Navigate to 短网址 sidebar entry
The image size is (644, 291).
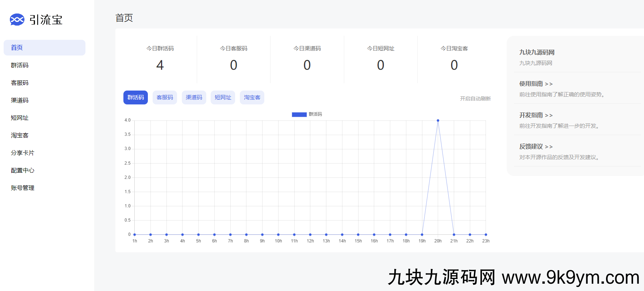click(x=20, y=118)
